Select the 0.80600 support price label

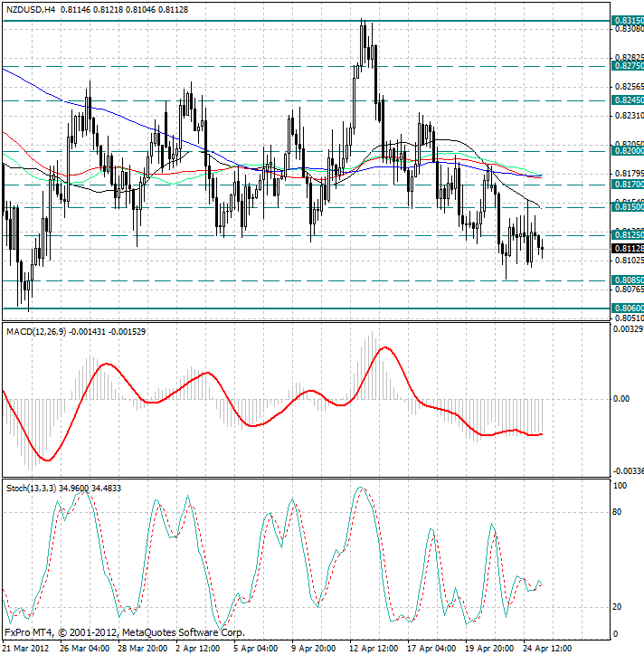coord(627,309)
